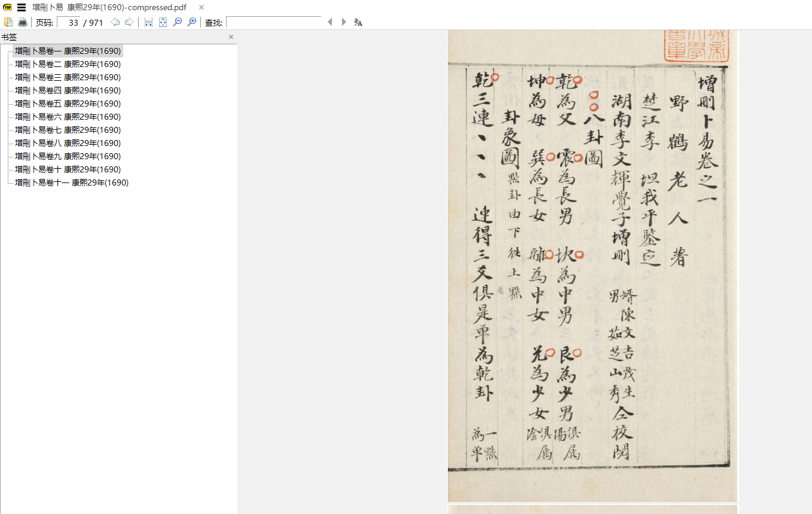The height and width of the screenshot is (514, 812).
Task: Open bookmark 增刪卜易卷九 康熙29年(1690)
Action: click(68, 156)
